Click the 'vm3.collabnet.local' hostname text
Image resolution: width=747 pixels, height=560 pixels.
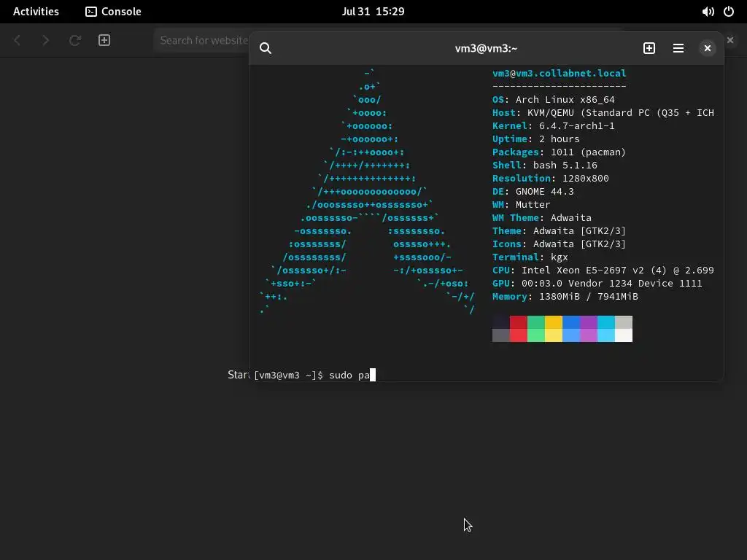[x=571, y=74]
